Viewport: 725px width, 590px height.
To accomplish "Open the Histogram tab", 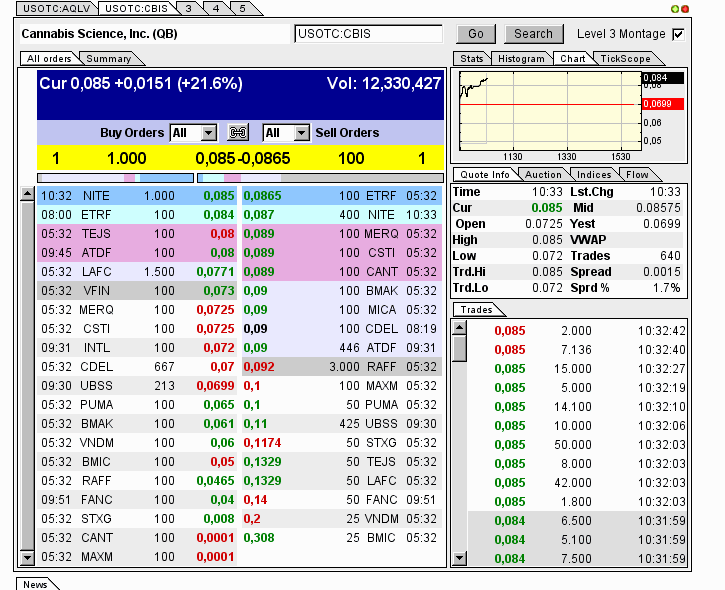I will tap(521, 59).
